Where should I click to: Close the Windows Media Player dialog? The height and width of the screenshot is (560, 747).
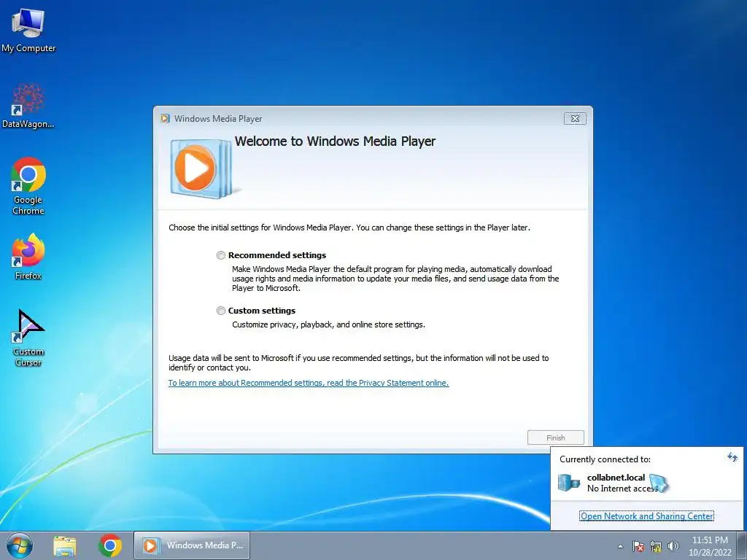[575, 119]
